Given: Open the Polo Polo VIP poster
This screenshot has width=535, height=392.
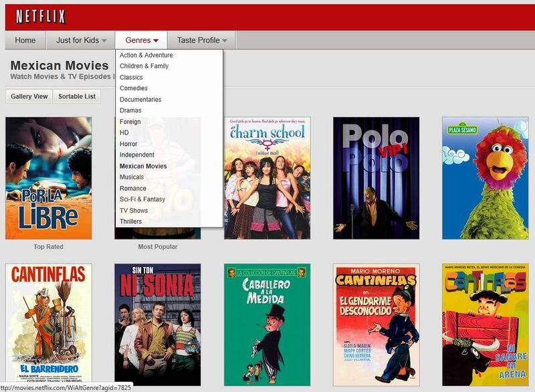Looking at the screenshot, I should point(376,178).
